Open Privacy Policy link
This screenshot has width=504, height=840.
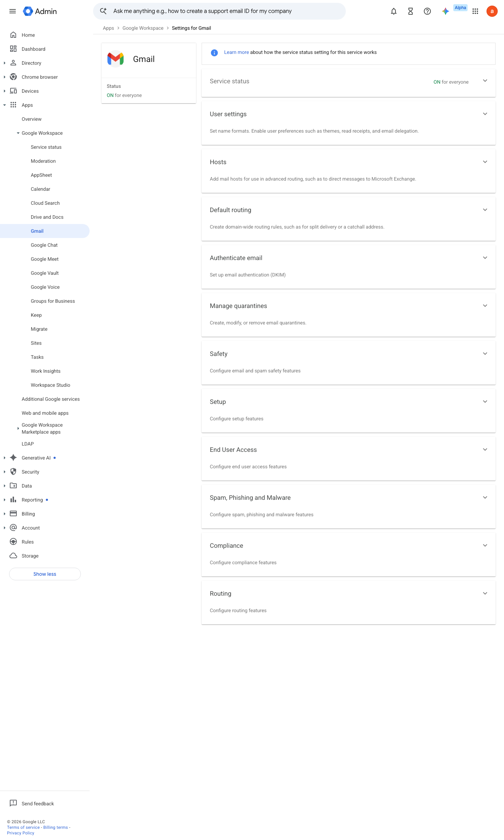tap(21, 833)
